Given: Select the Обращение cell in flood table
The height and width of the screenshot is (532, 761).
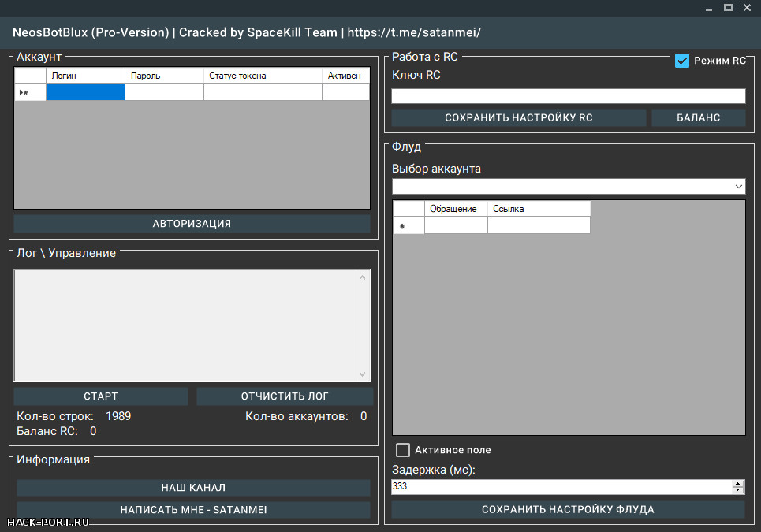Looking at the screenshot, I should [x=456, y=225].
